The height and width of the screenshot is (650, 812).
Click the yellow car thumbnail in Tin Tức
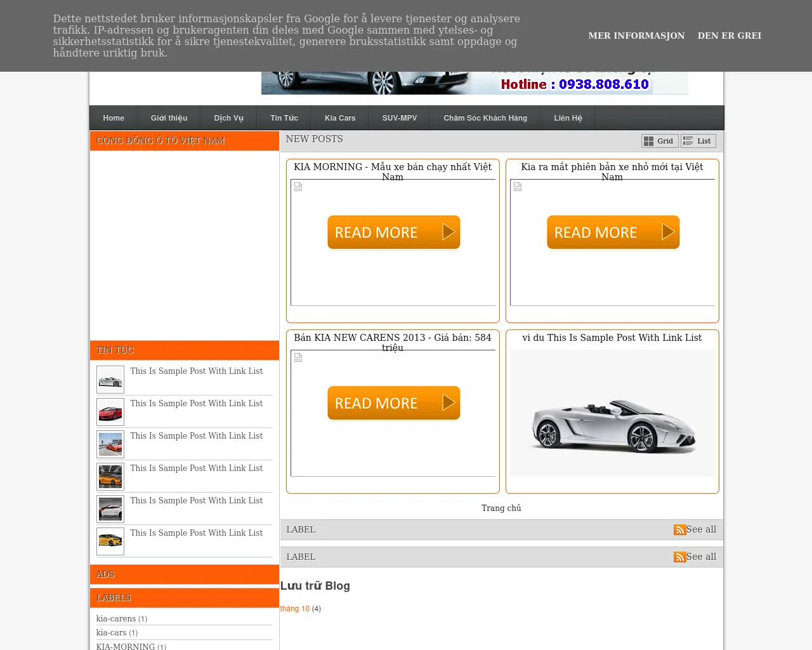pos(110,541)
